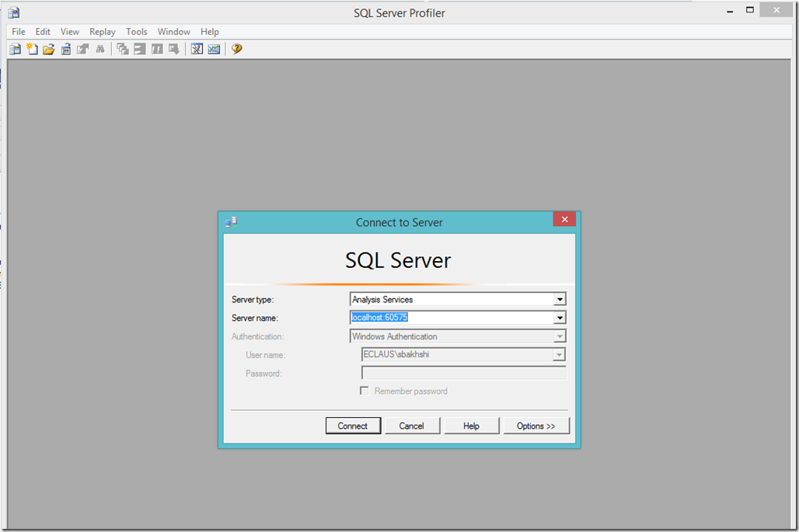Launch Database Engine Tuning Advisor icon
The height and width of the screenshot is (532, 799).
pos(196,48)
